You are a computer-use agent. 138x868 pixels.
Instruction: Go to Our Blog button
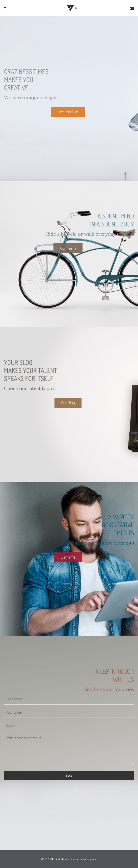[68, 403]
